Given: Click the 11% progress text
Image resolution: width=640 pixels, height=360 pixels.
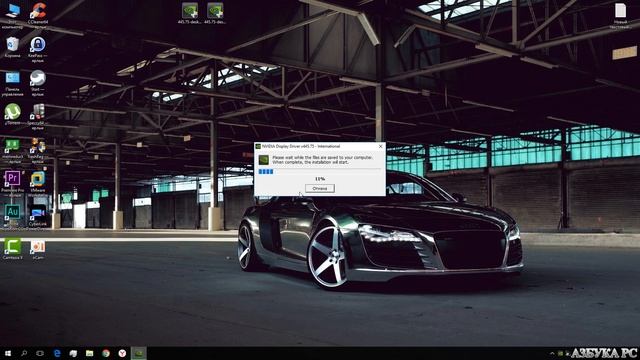Looking at the screenshot, I should click(320, 179).
